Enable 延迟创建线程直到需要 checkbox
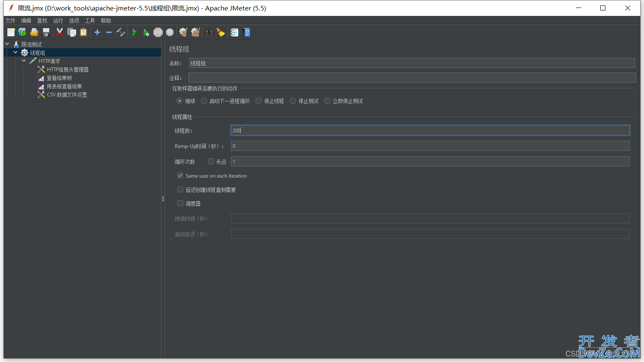The height and width of the screenshot is (362, 644). coord(180,189)
